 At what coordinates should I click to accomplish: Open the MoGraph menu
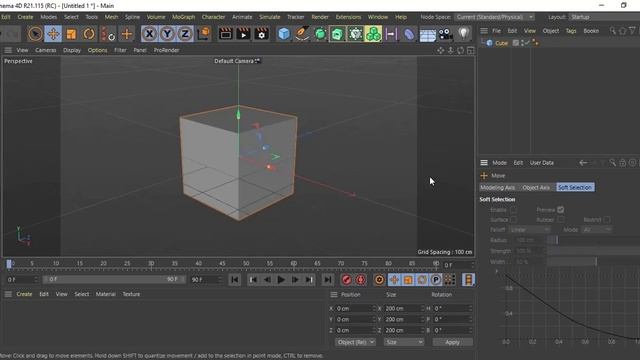point(183,17)
